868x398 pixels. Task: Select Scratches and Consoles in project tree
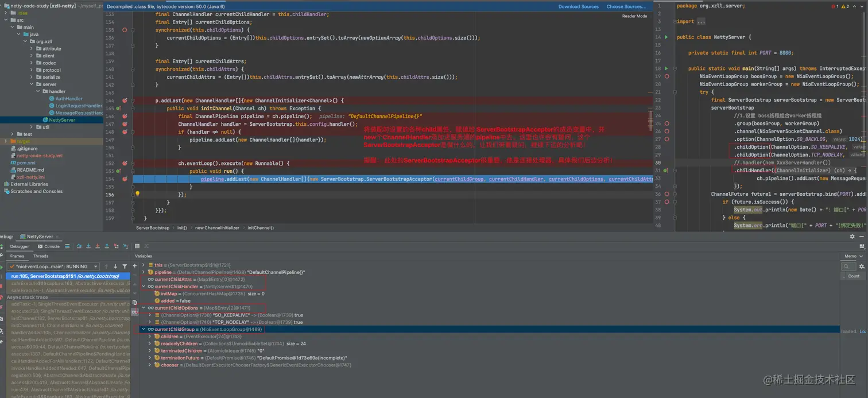point(36,191)
